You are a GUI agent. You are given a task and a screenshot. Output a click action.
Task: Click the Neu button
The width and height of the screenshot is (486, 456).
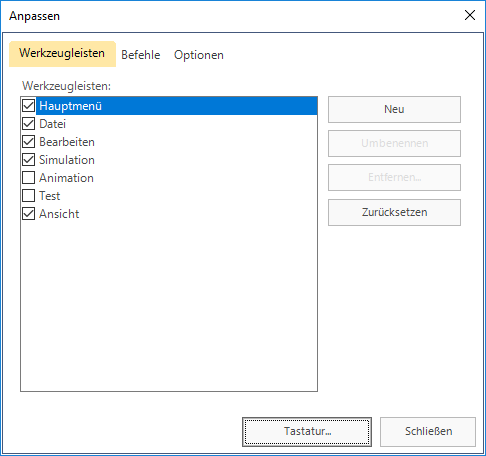pyautogui.click(x=394, y=109)
